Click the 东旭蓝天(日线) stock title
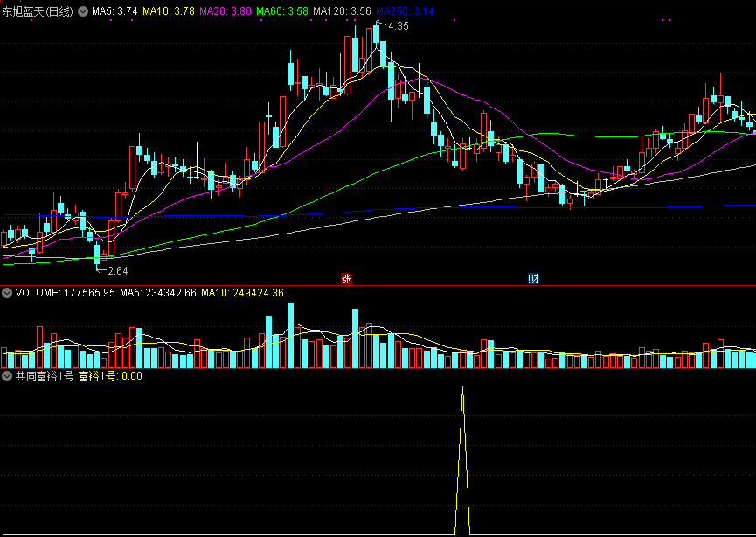Viewport: 756px width, 537px height. point(38,11)
